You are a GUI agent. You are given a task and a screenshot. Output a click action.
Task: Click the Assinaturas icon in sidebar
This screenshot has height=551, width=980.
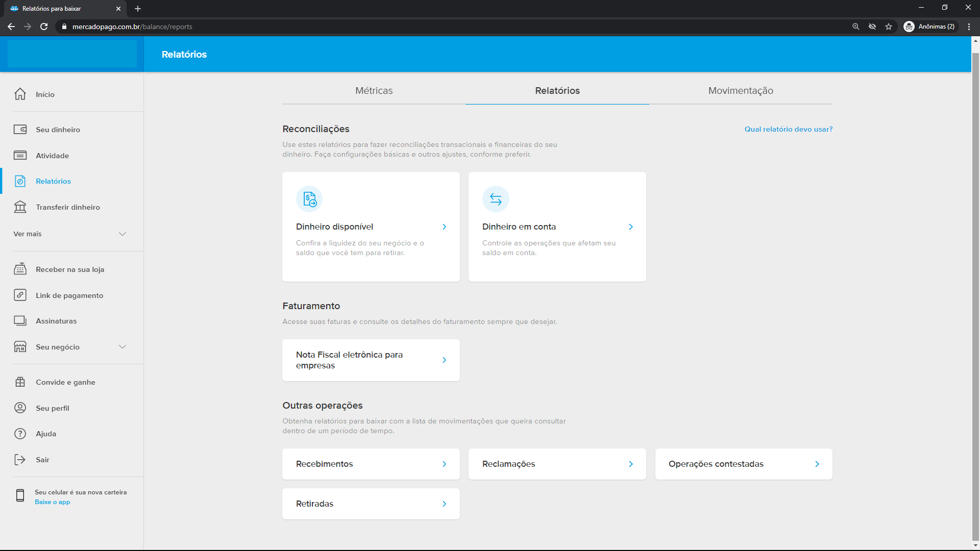[20, 321]
